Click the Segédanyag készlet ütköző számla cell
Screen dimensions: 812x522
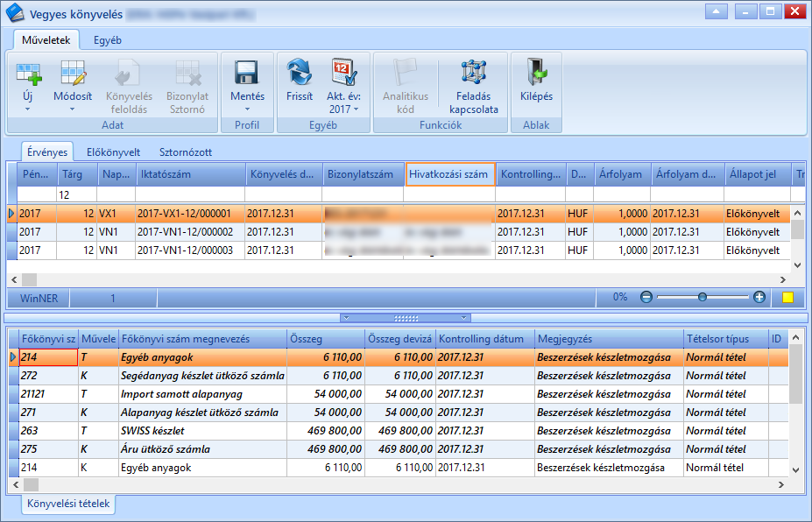[202, 376]
